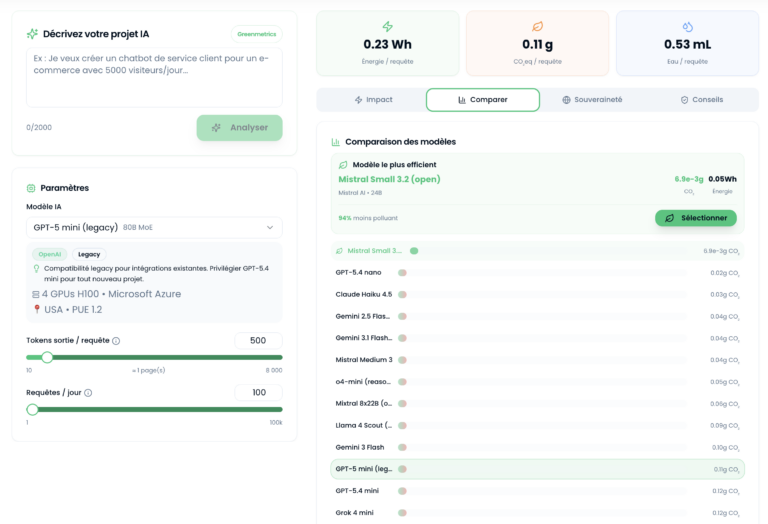The height and width of the screenshot is (524, 768).
Task: Click the location pin icon beside USA
Action: (x=37, y=310)
